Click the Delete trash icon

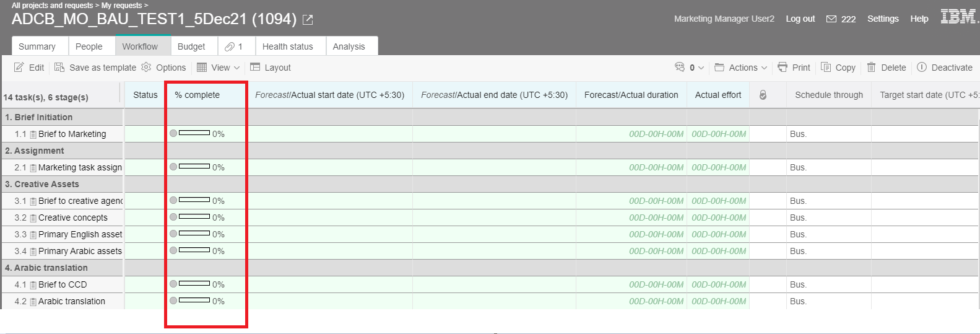871,68
